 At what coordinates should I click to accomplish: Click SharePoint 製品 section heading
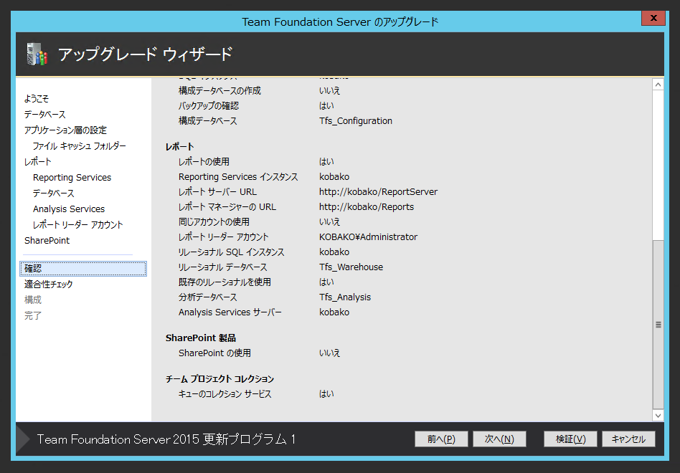point(200,338)
